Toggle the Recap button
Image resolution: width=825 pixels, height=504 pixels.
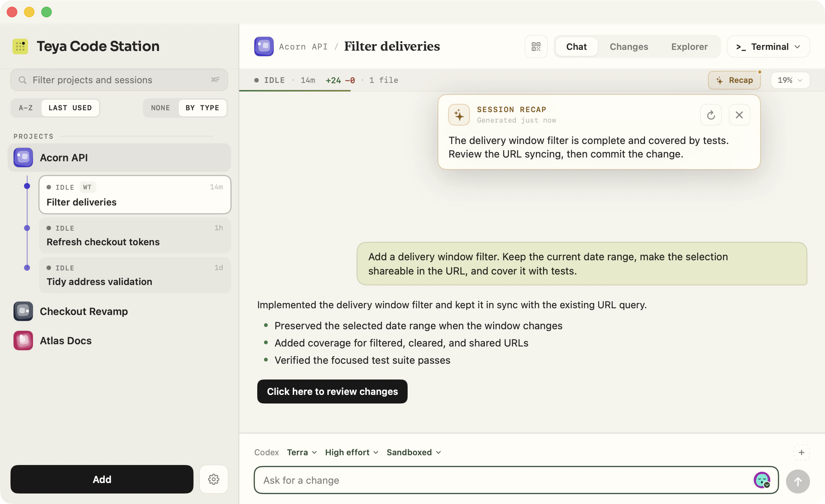734,80
